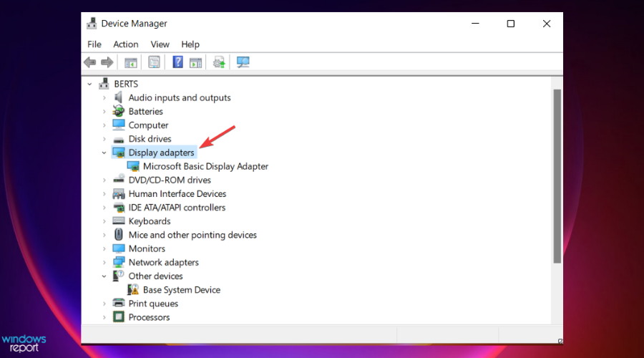Expand Audio inputs and outputs
The image size is (644, 358).
[104, 98]
